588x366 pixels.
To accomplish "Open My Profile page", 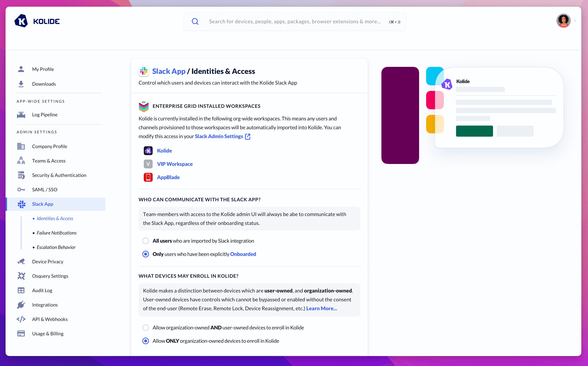I will [x=43, y=69].
